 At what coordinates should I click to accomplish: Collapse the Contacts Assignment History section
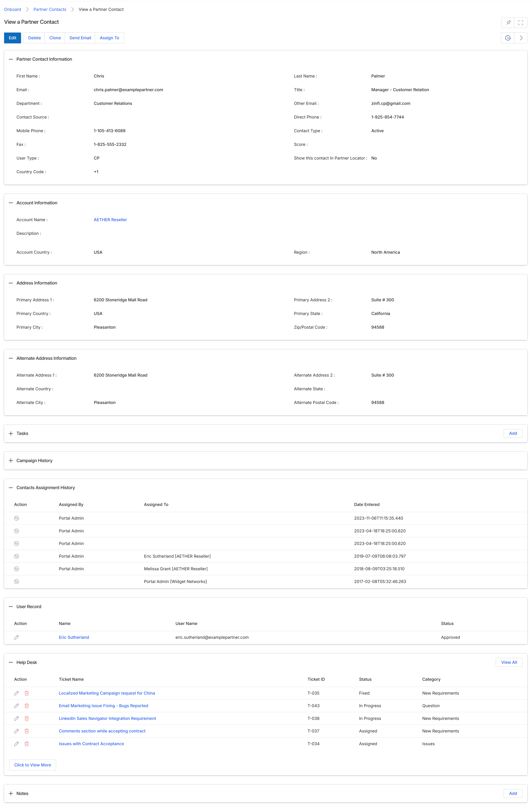point(11,488)
